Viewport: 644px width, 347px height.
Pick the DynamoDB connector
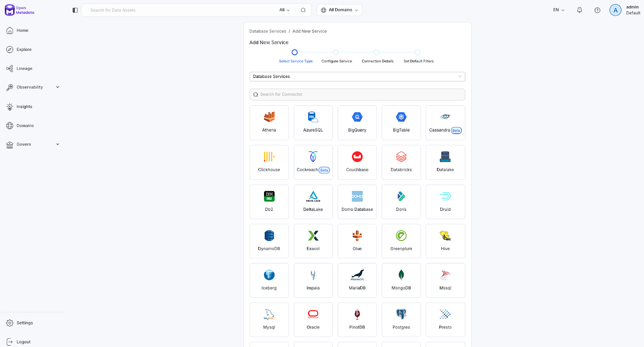pyautogui.click(x=269, y=241)
